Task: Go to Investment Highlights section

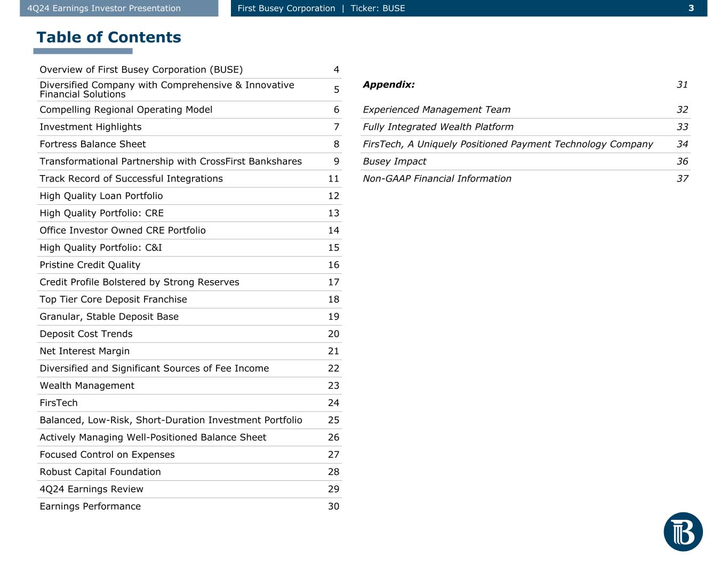Action: 189,127
